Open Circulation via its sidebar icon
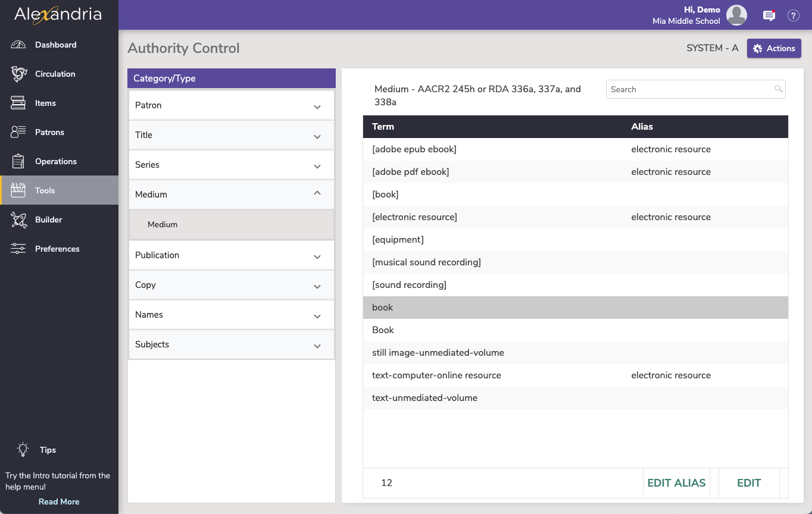The height and width of the screenshot is (514, 812). (18, 74)
